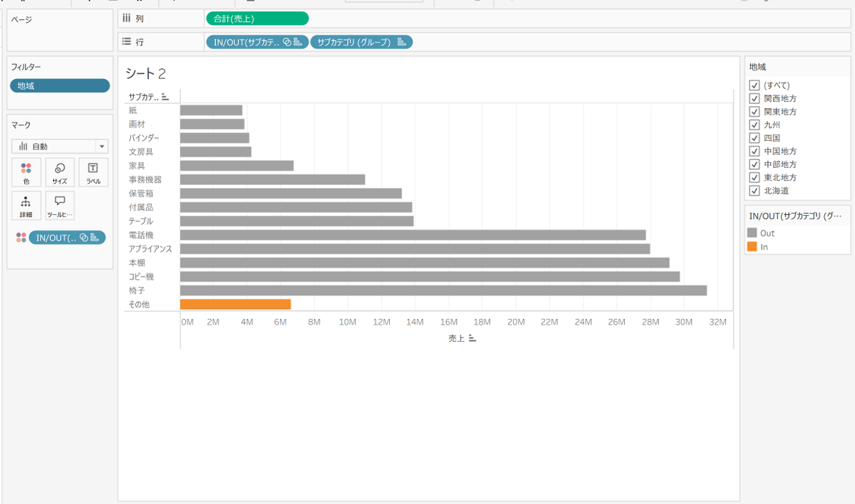Uncheck the 北海道 checkbox

click(755, 191)
